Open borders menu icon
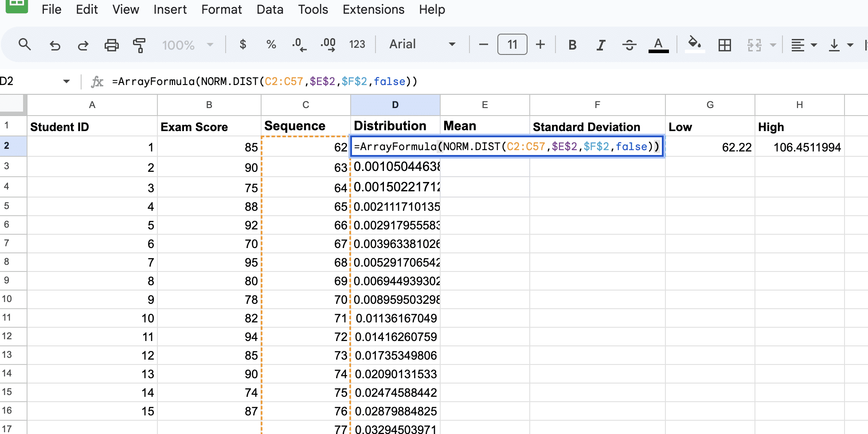868x434 pixels. click(x=725, y=45)
